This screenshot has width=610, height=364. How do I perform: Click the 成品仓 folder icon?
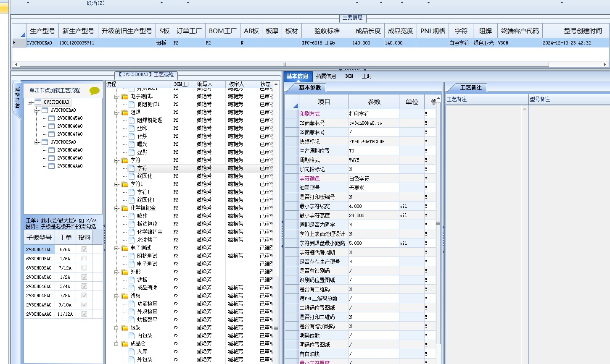125,344
